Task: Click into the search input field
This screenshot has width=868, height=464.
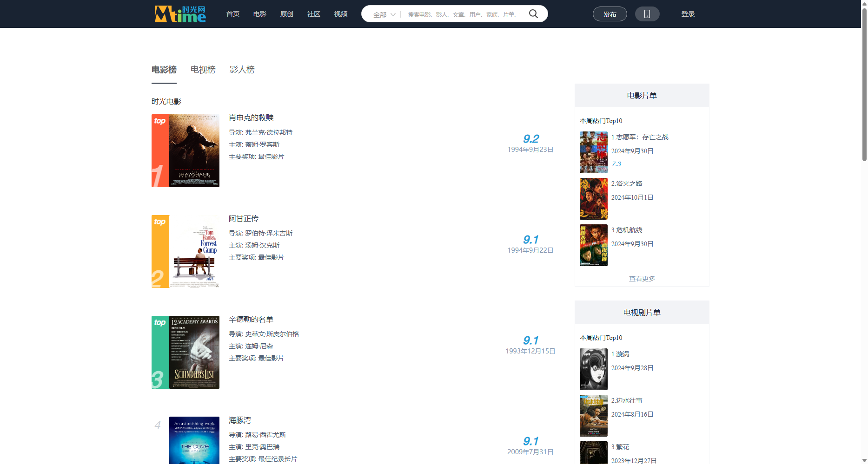Action: (464, 14)
